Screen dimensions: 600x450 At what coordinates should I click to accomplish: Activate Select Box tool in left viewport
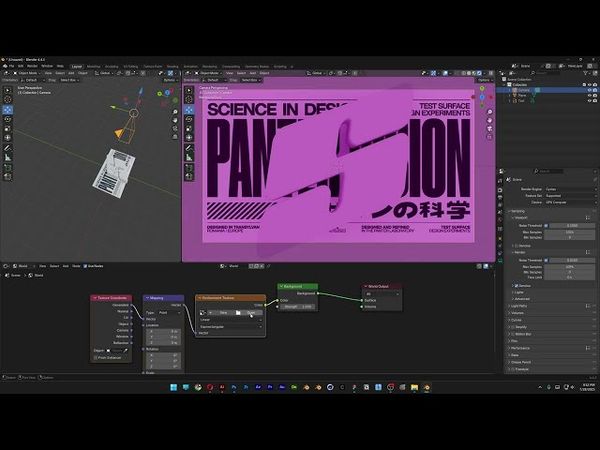point(8,90)
